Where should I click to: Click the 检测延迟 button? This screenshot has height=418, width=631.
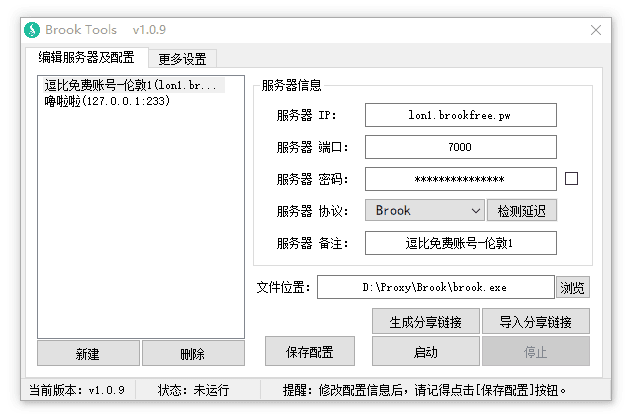click(522, 211)
